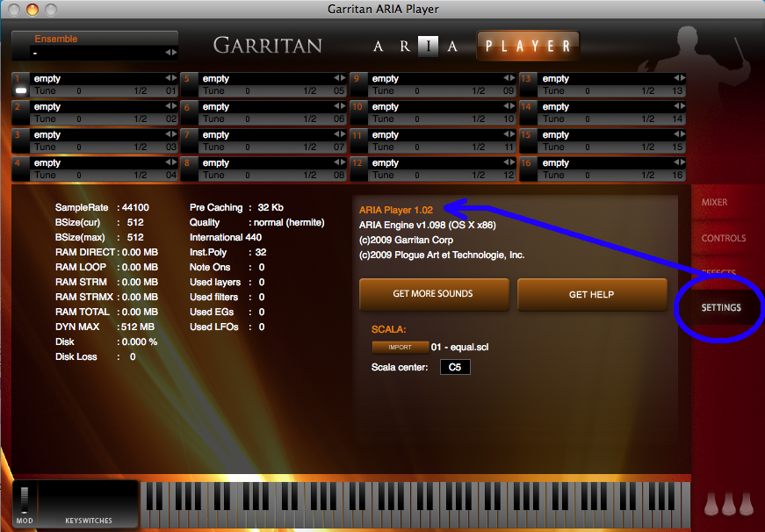
Task: Select instrument slot number 6
Action: pyautogui.click(x=189, y=107)
